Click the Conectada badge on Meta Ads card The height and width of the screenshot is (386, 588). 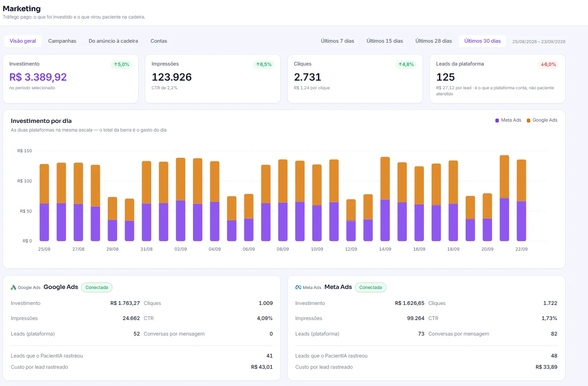(370, 288)
